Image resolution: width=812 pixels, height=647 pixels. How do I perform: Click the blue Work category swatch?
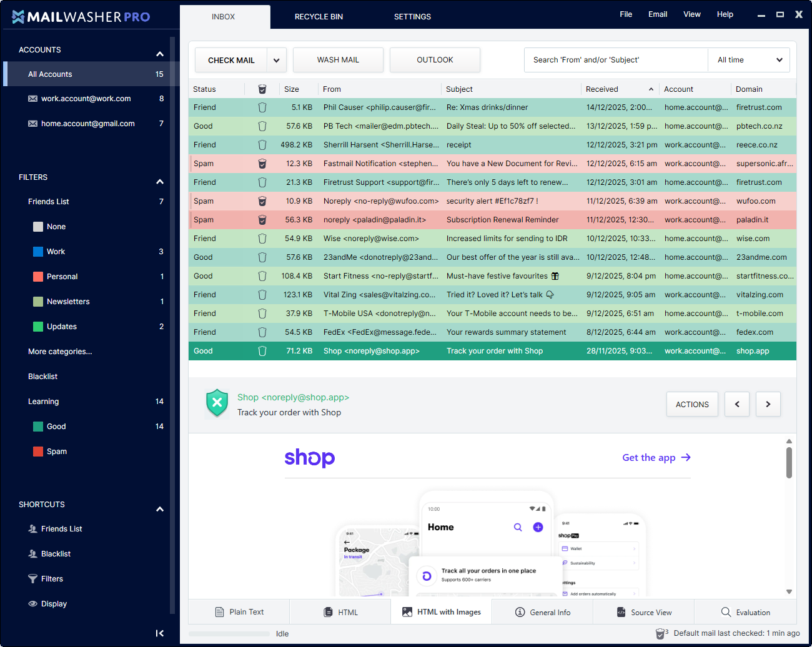(38, 252)
